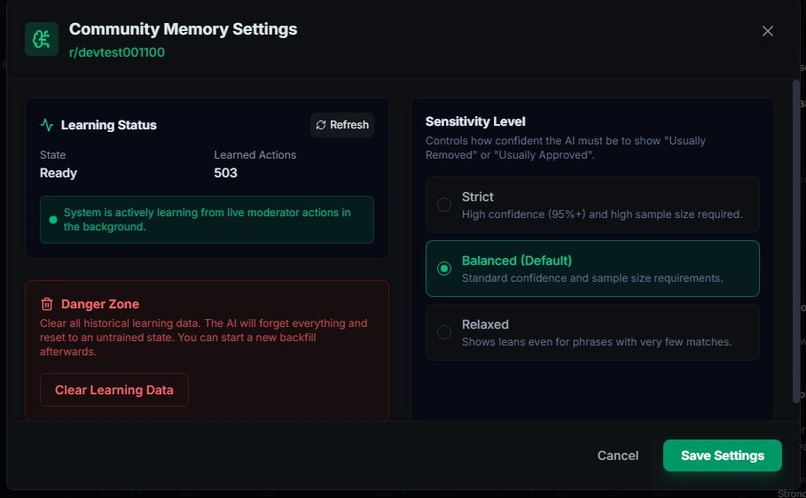Refresh the learning status
The height and width of the screenshot is (498, 806).
click(x=342, y=125)
